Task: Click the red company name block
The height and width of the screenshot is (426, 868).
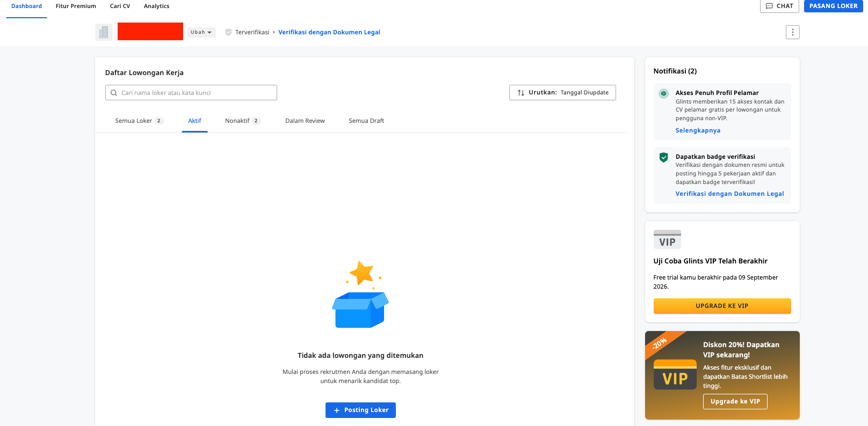Action: 150,31
